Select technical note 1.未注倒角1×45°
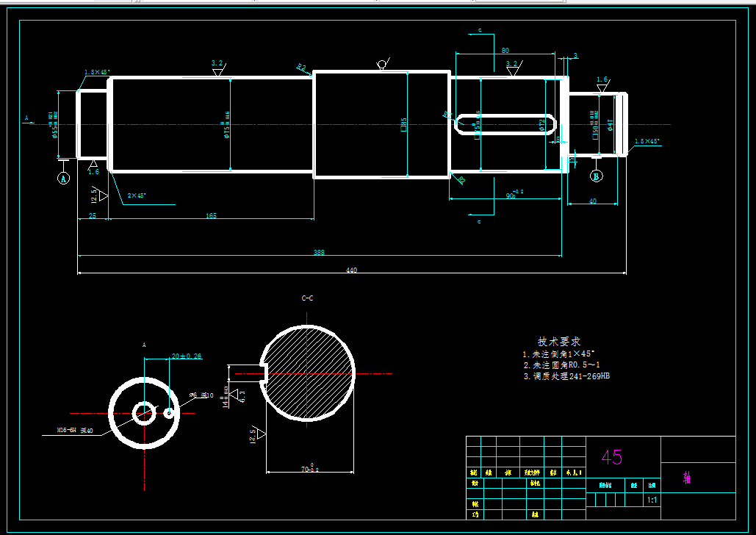Screen dimensions: 756x535 [559, 354]
